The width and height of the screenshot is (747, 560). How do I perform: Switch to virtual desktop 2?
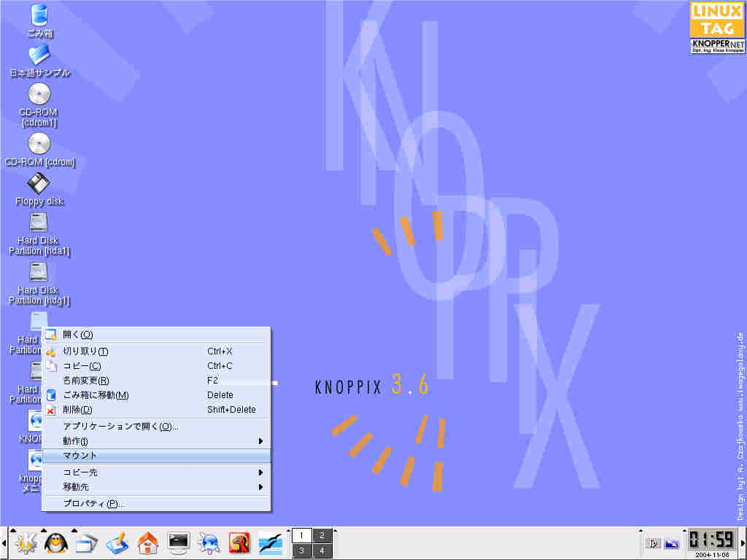point(322,536)
